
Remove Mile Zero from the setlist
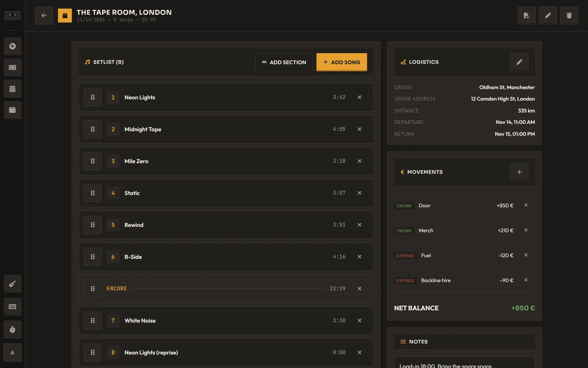[x=359, y=161]
